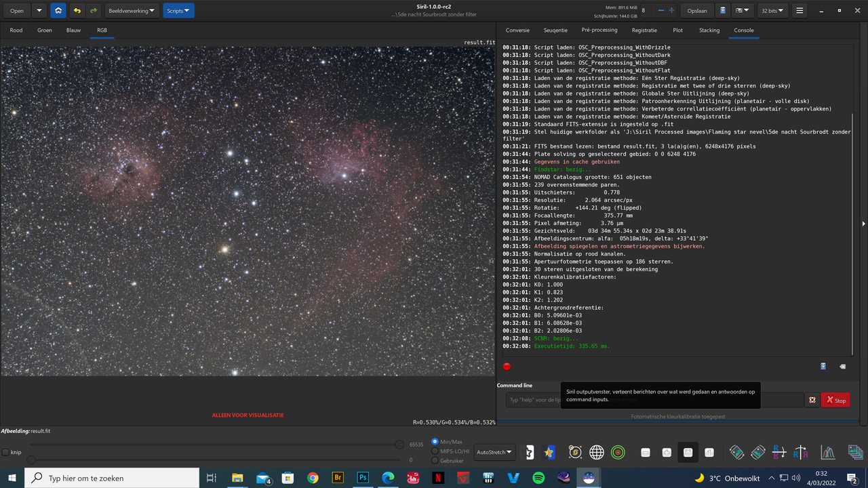
Task: Click the zoom to fit view icon
Action: tap(688, 451)
